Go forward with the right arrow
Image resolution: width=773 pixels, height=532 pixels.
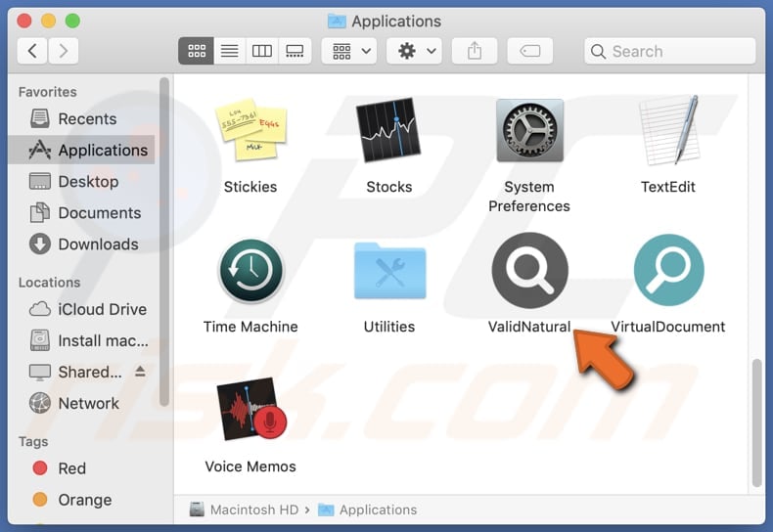pyautogui.click(x=63, y=51)
